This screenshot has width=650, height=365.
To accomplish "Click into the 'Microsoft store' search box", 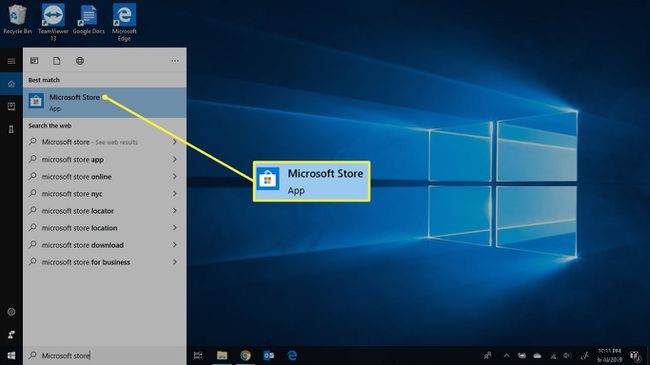I will point(104,355).
